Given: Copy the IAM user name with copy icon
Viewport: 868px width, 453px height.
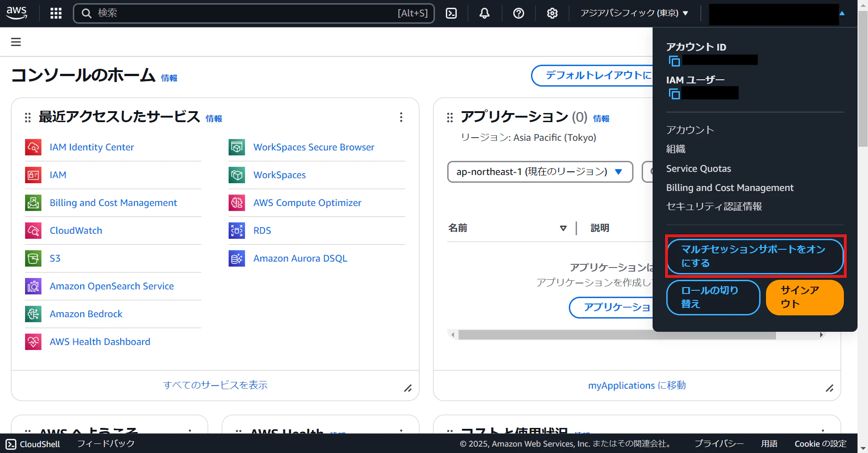Looking at the screenshot, I should [x=674, y=93].
